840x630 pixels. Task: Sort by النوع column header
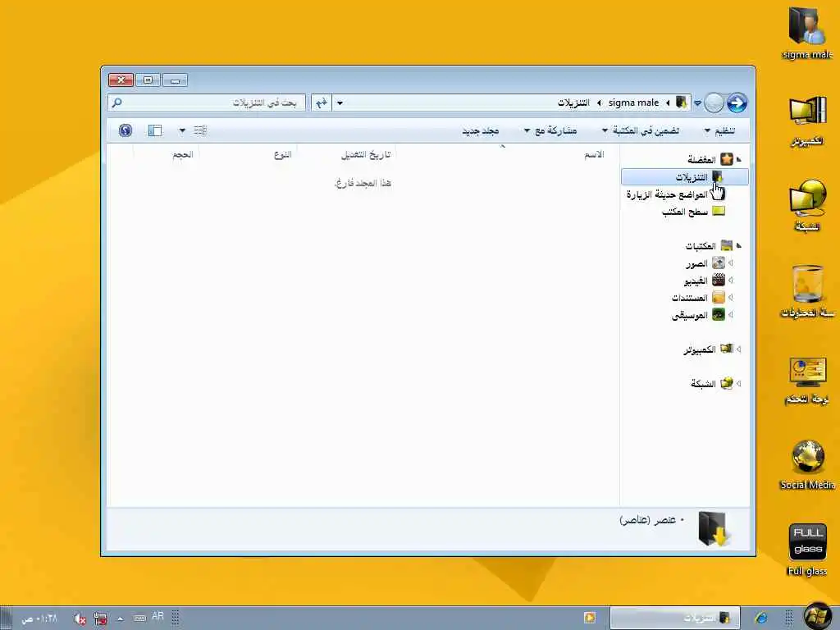coord(282,154)
